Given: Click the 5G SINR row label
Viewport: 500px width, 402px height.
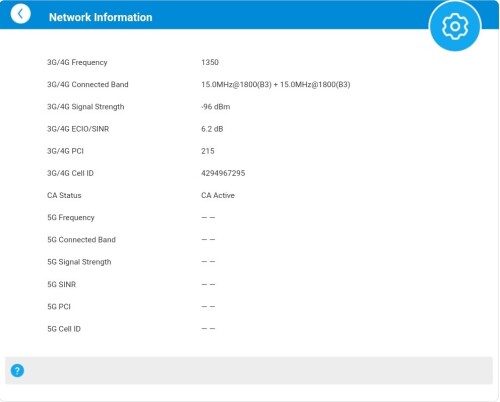Looking at the screenshot, I should click(x=61, y=284).
